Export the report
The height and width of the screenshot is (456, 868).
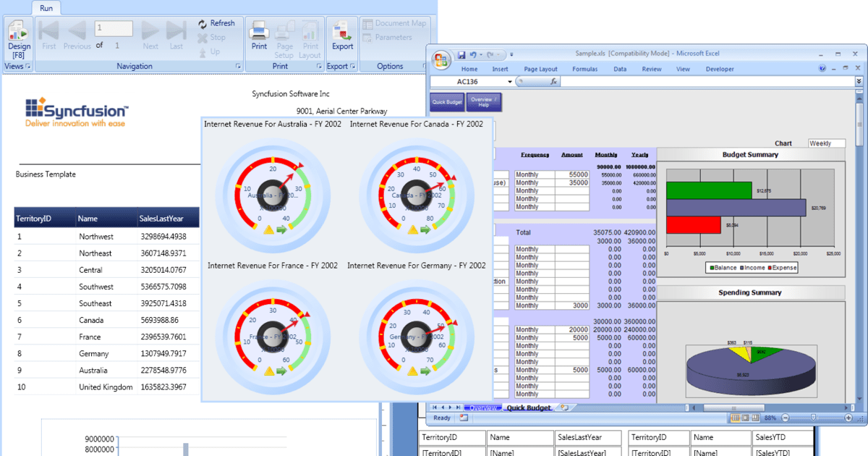tap(341, 35)
